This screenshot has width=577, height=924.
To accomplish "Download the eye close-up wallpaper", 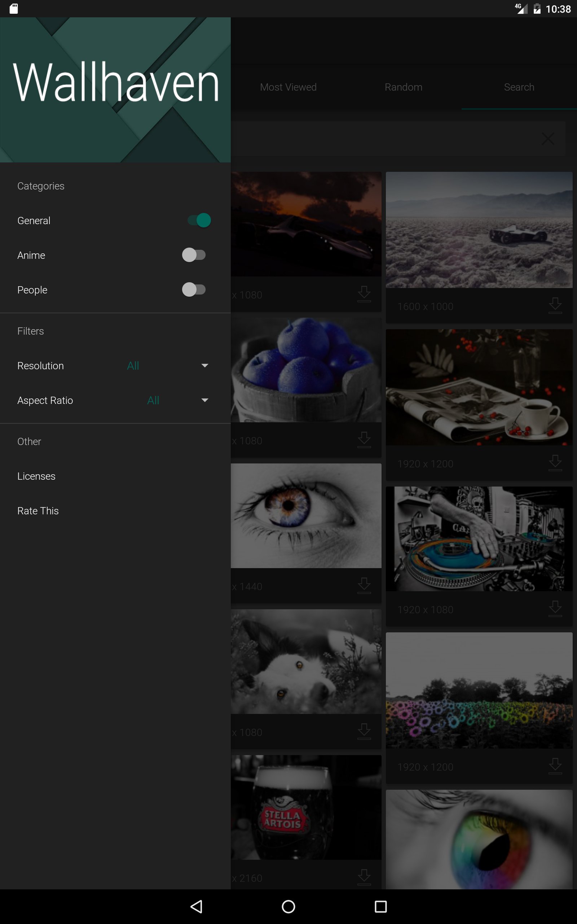I will 364,585.
